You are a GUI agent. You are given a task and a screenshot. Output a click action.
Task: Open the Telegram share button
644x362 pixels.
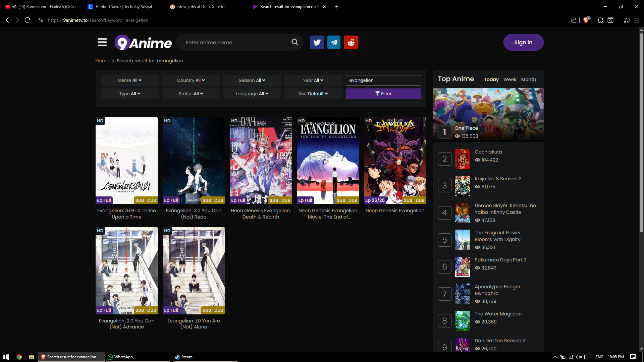coord(334,42)
